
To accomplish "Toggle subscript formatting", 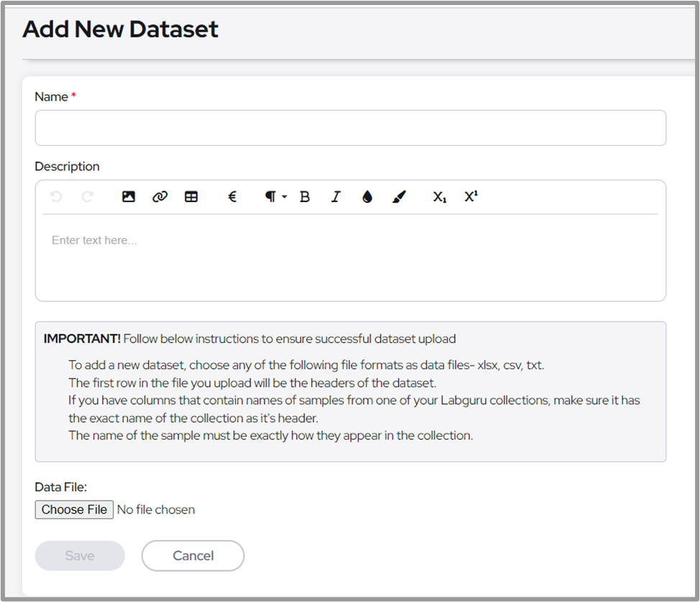I will click(x=439, y=196).
